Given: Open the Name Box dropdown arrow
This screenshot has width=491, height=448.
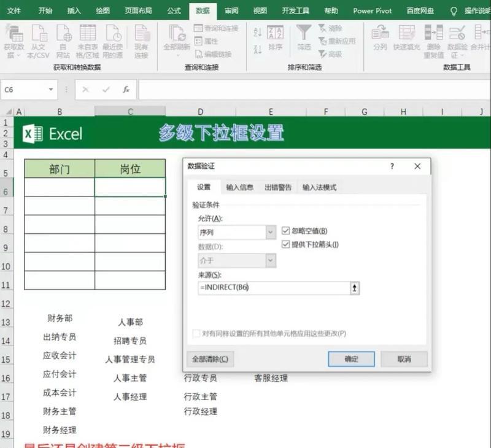Looking at the screenshot, I should click(51, 90).
